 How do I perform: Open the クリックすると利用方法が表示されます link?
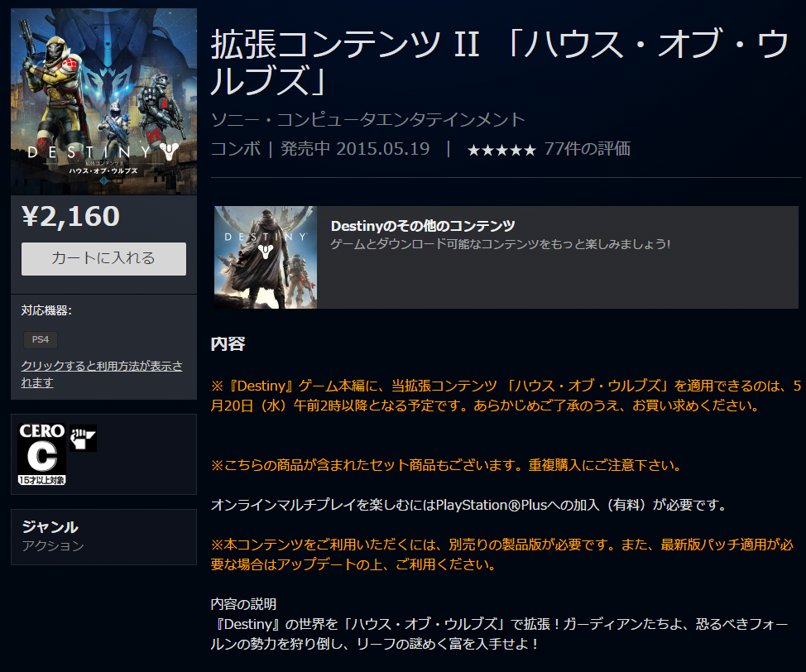pos(102,374)
